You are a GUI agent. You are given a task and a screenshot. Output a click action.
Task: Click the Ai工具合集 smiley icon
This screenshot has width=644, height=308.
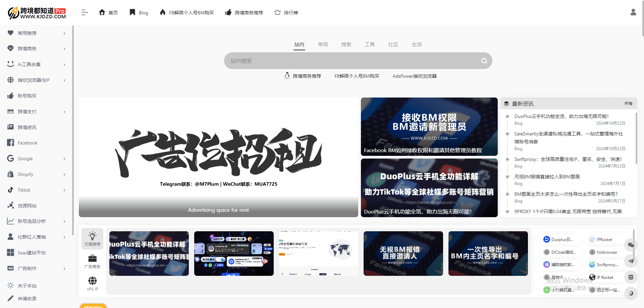[11, 64]
